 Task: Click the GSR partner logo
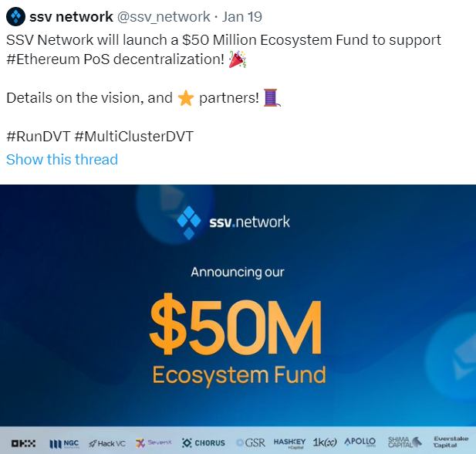pos(251,443)
